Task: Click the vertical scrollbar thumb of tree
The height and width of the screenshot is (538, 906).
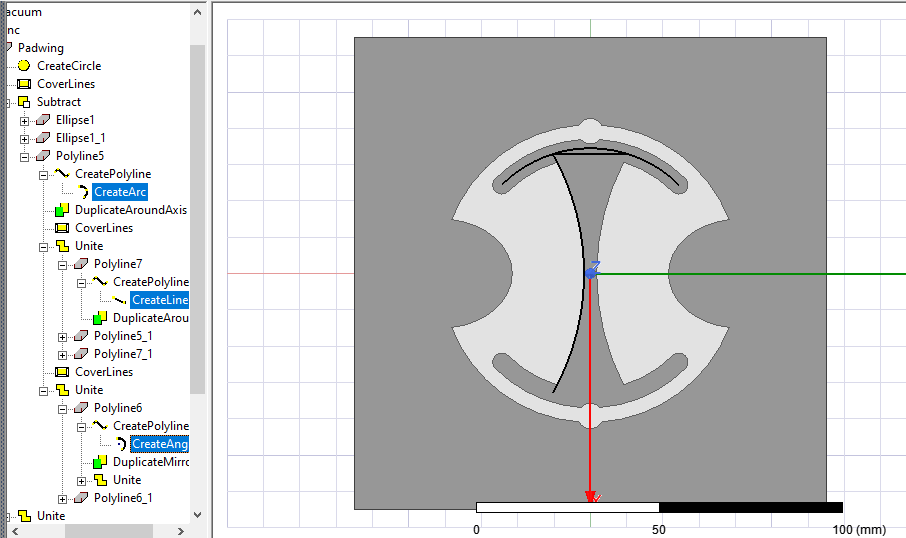Action: pyautogui.click(x=197, y=220)
